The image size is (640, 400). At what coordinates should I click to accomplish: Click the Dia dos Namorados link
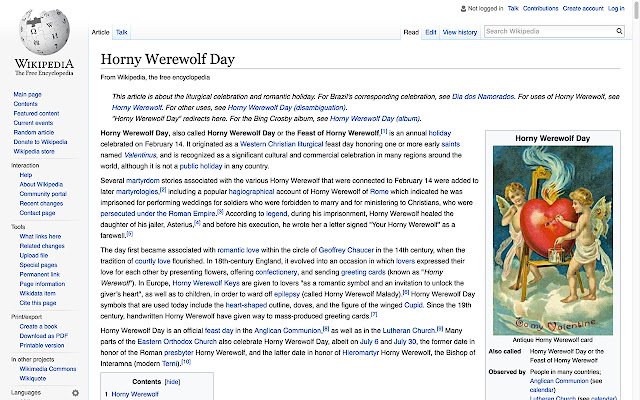483,97
